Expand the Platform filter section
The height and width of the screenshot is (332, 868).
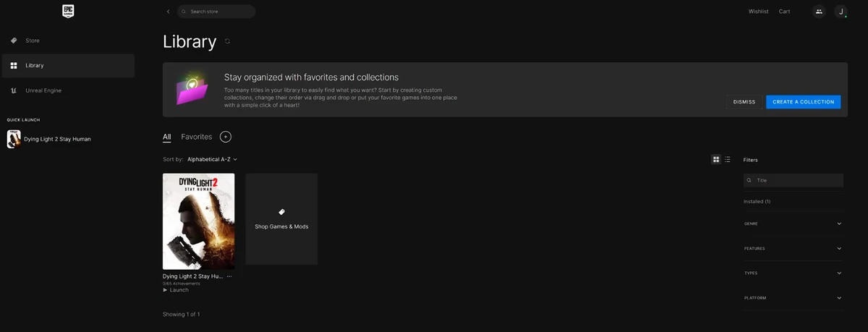coord(793,298)
